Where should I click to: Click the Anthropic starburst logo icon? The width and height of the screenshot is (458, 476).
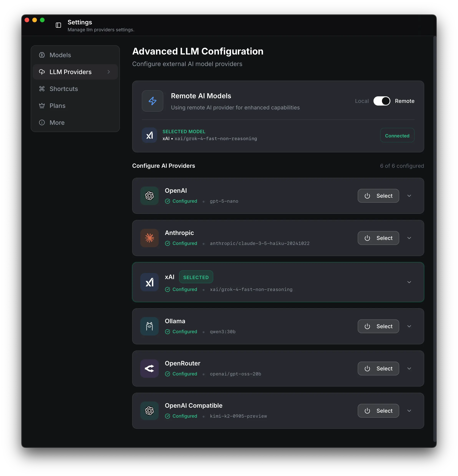tap(149, 238)
